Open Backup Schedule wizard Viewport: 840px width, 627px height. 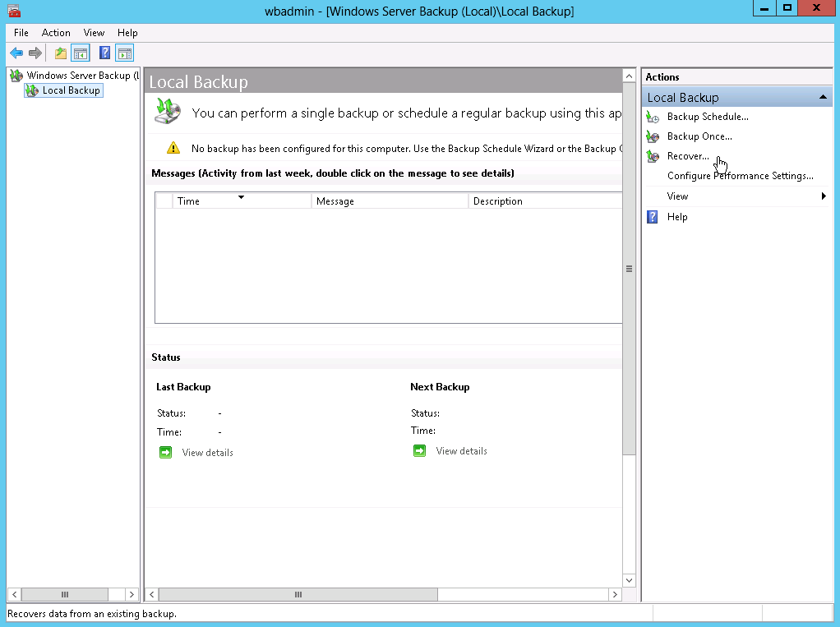707,117
